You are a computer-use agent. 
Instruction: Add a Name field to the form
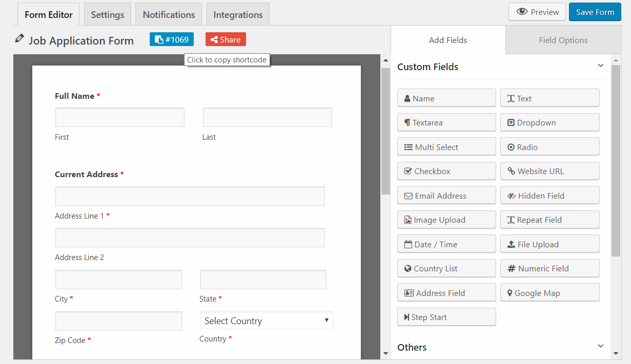pyautogui.click(x=446, y=98)
